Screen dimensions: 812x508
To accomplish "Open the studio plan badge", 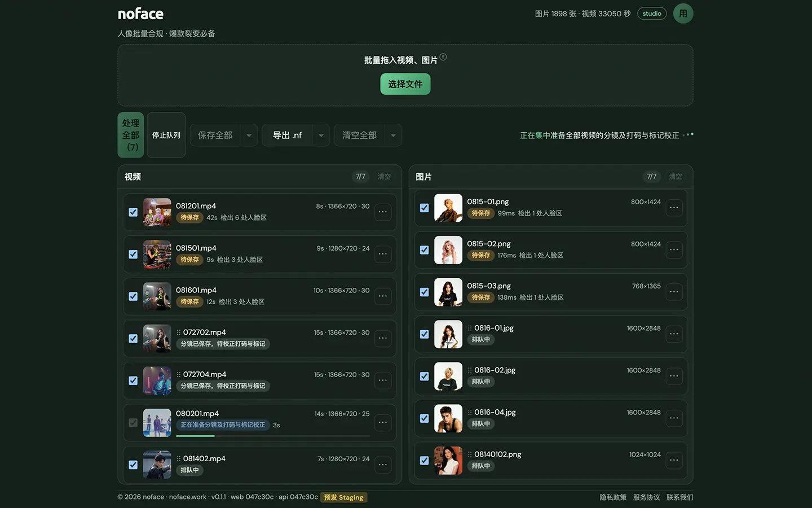I will pos(652,14).
